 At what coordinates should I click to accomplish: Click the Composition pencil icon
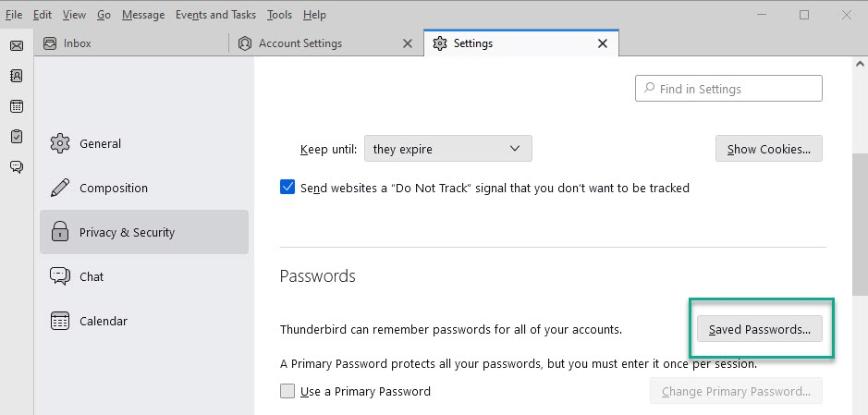pos(60,188)
